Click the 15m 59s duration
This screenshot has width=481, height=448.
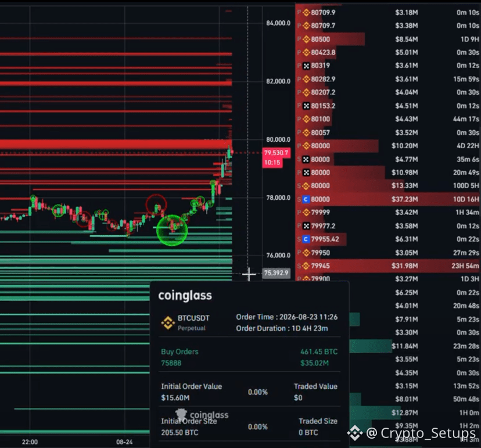(466, 79)
